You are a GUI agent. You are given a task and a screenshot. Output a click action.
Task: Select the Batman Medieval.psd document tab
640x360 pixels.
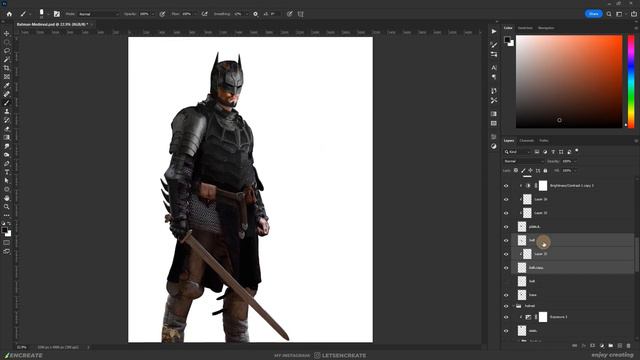tap(51, 24)
